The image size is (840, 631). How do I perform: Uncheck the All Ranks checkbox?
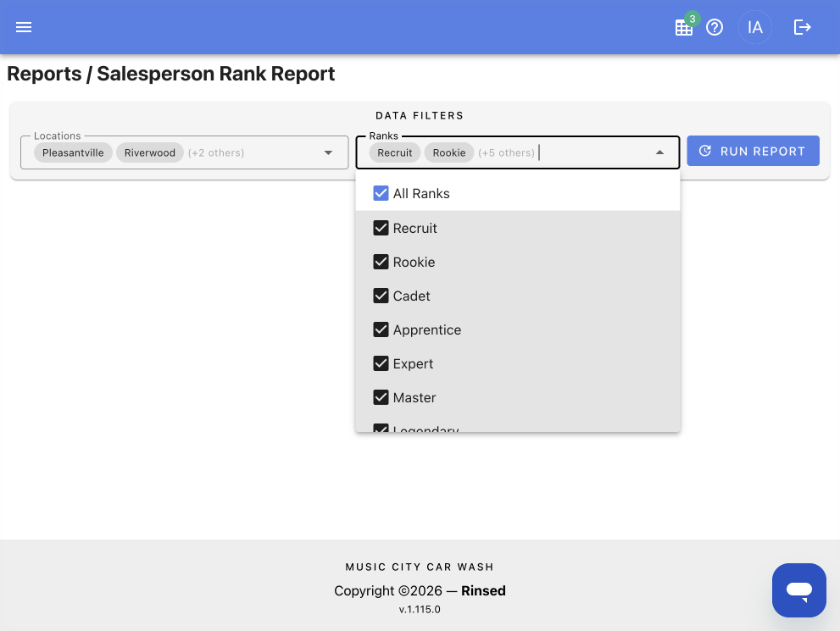381,193
